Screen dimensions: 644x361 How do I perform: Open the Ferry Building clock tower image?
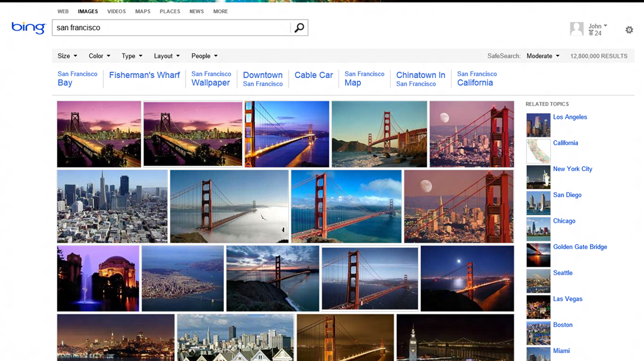[x=455, y=338]
